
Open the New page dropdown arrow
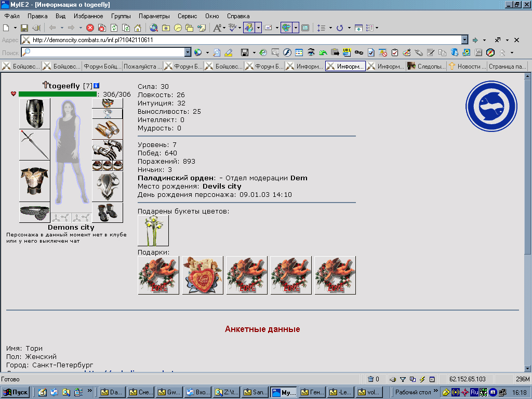15,28
